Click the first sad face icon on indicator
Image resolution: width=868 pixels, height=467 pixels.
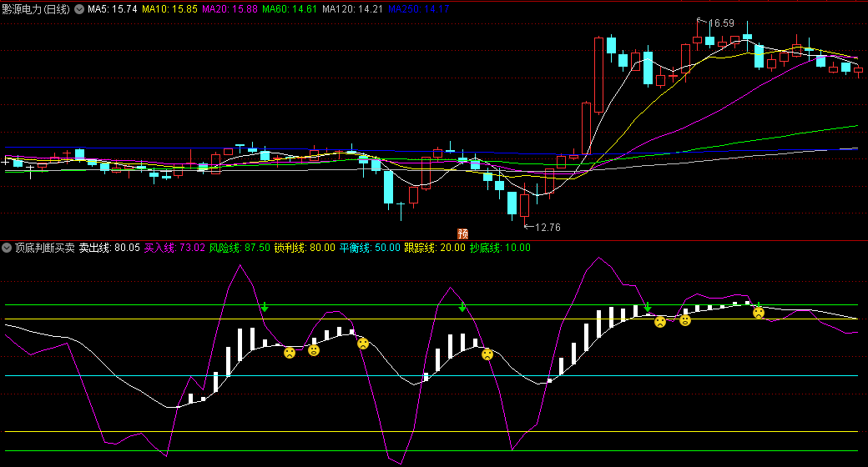[290, 353]
